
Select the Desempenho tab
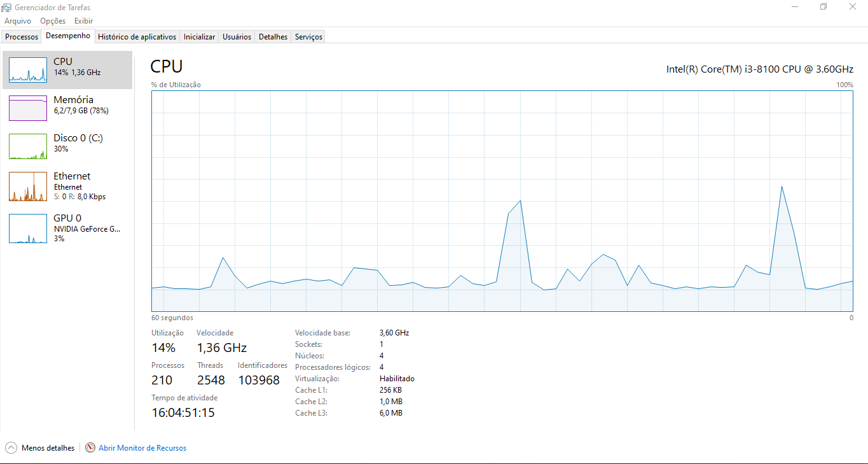click(x=68, y=36)
